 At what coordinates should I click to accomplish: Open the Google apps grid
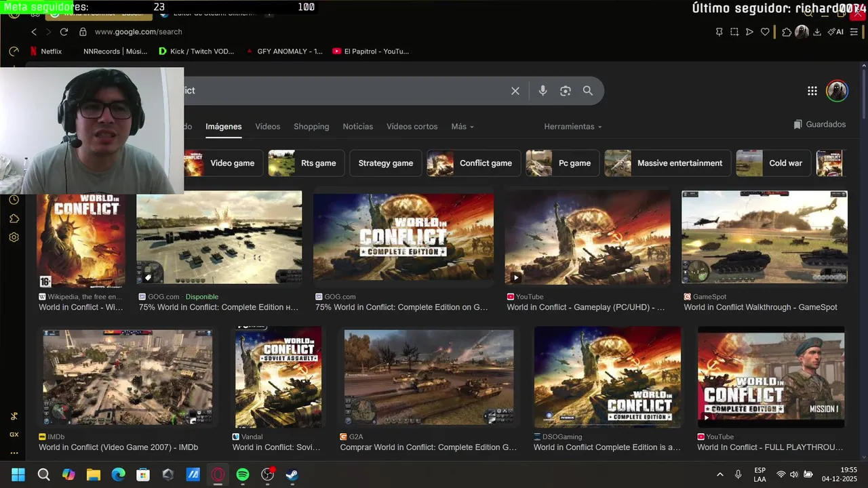(812, 91)
